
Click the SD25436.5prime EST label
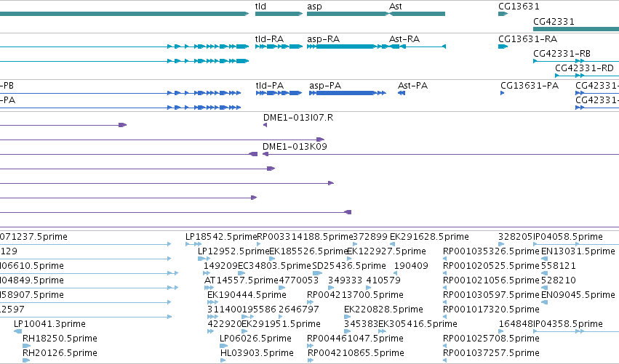pos(349,266)
